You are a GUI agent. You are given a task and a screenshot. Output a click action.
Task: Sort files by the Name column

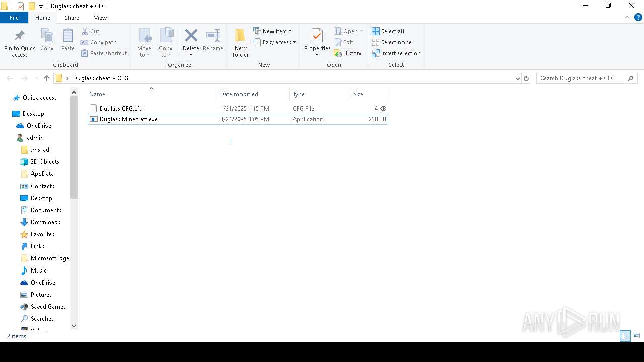click(x=151, y=94)
